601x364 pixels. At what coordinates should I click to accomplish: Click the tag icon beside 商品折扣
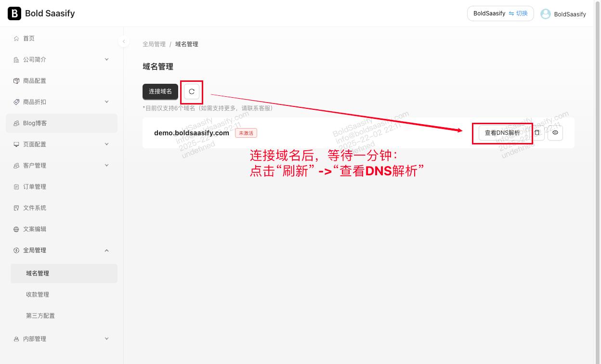click(16, 102)
